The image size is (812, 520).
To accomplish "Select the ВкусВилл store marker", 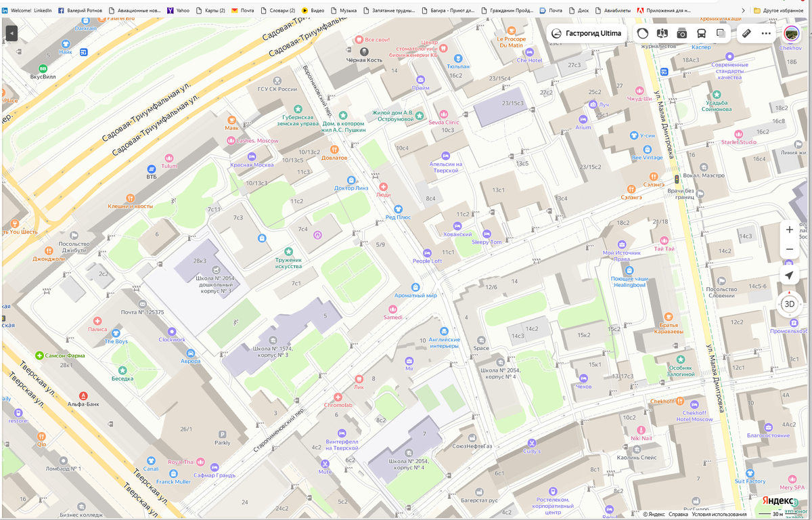I will (x=43, y=68).
